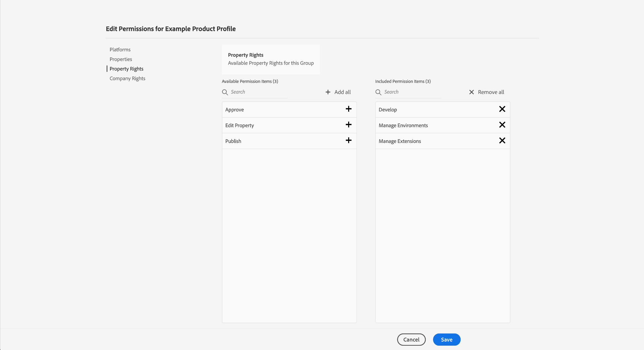Click the plus icon beside Approve
644x350 pixels.
point(348,109)
